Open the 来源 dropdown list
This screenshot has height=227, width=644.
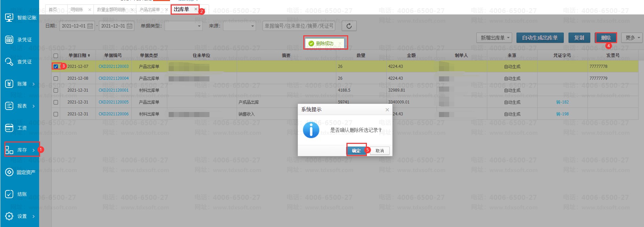252,26
